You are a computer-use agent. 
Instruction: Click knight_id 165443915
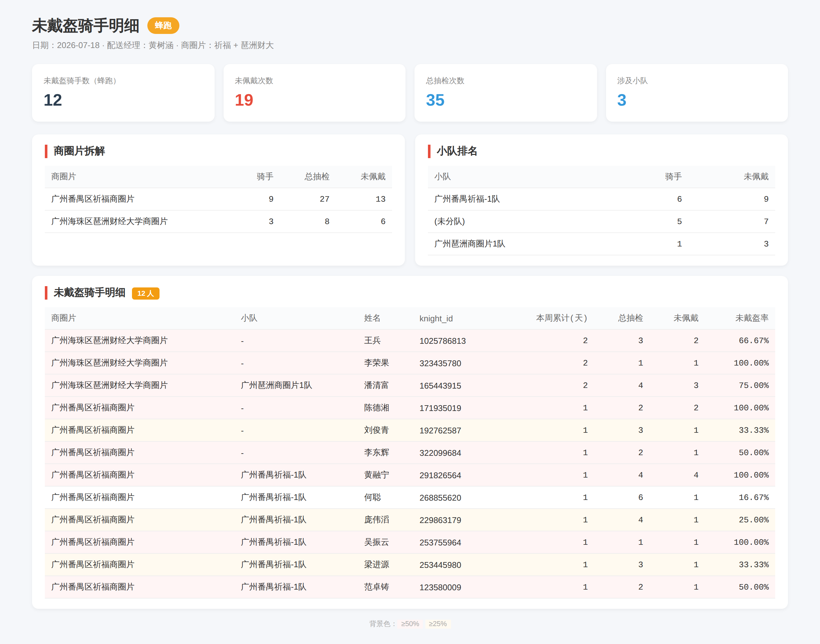[x=440, y=386]
